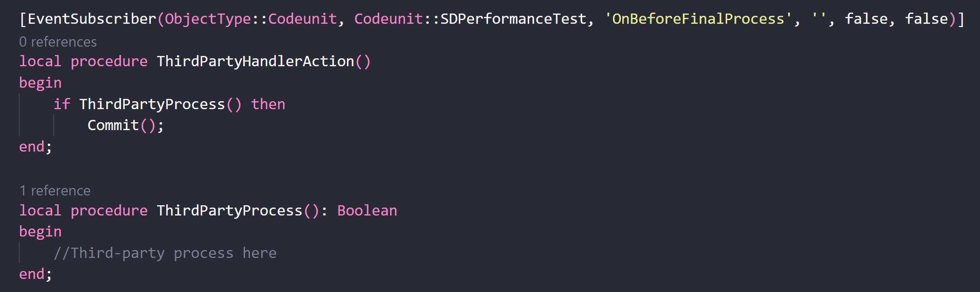This screenshot has height=292, width=980.
Task: Click the final "end;" at the bottom
Action: pos(35,274)
